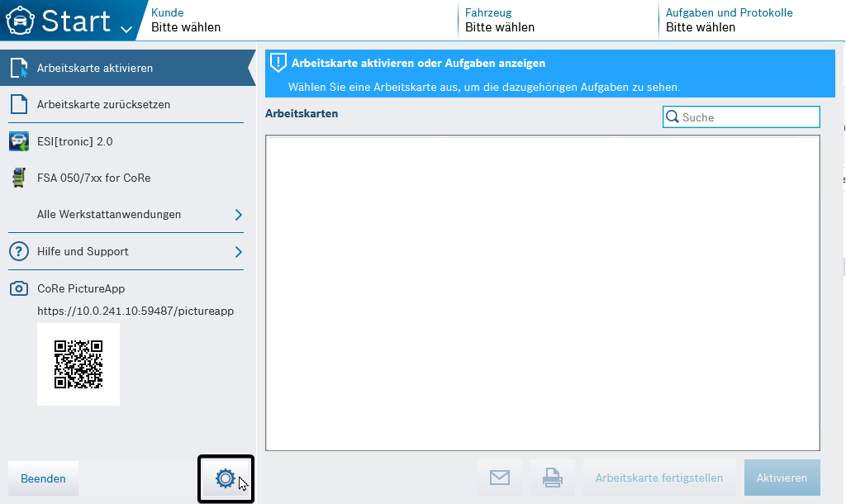Select Aufgaben und Protokolle header section
The image size is (846, 504).
coord(752,21)
